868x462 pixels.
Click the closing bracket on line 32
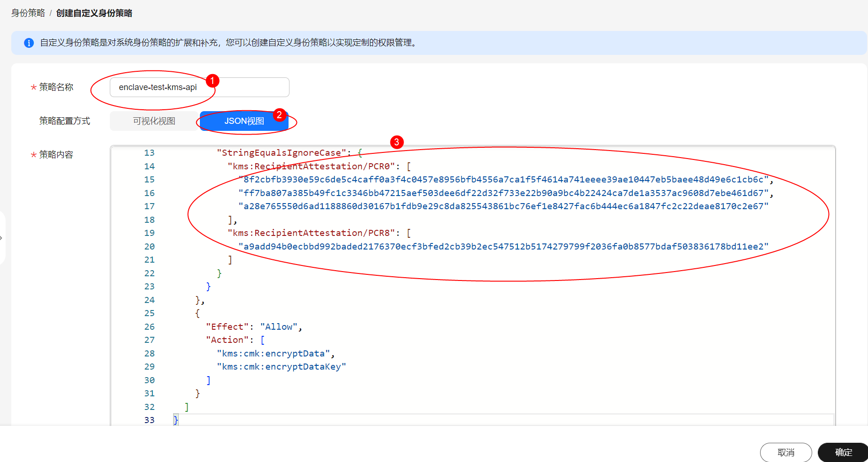(x=187, y=407)
